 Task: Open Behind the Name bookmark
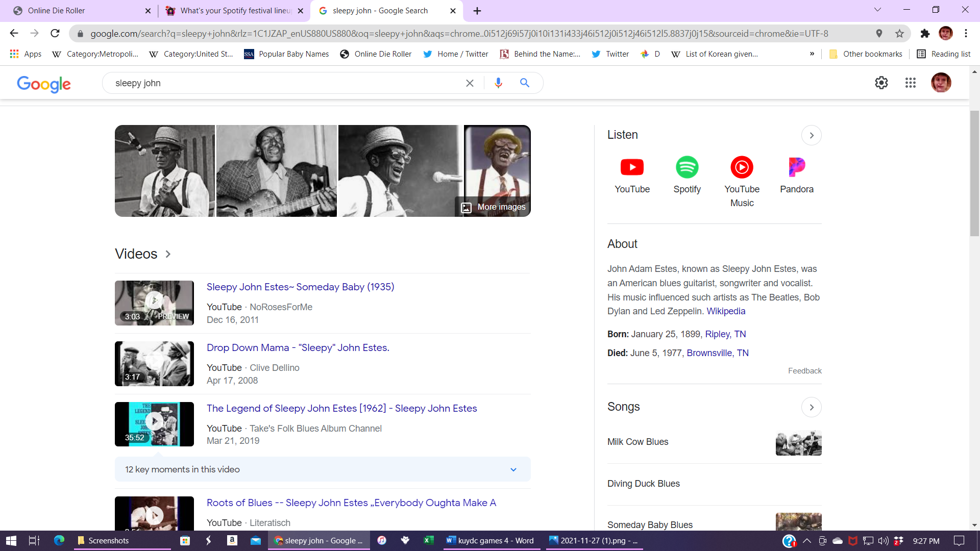coord(540,54)
